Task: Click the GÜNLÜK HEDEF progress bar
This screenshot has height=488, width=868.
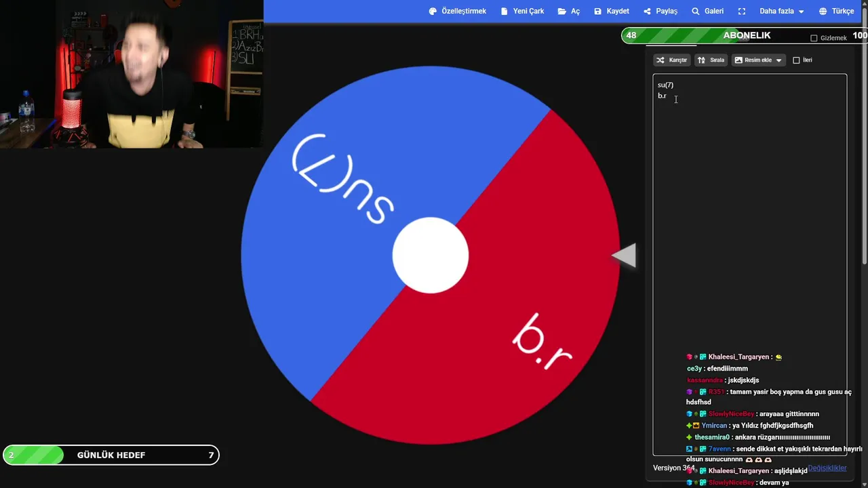Action: [111, 455]
